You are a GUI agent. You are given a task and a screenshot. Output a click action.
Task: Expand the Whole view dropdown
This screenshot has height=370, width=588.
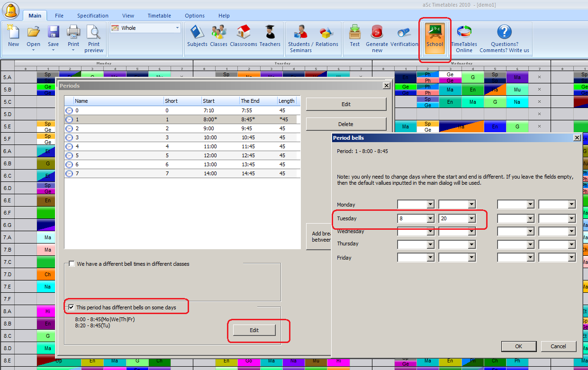(x=178, y=28)
